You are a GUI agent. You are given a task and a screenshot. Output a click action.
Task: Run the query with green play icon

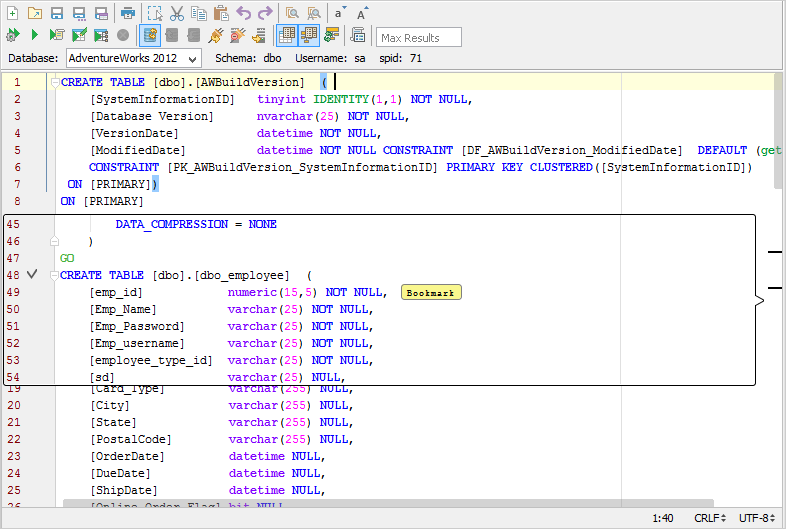(x=34, y=36)
